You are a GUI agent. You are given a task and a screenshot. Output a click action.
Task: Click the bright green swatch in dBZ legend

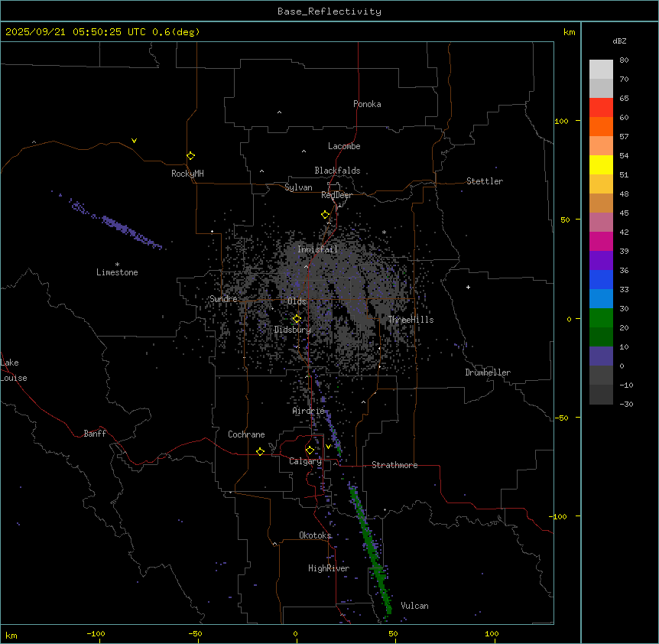[x=601, y=317]
